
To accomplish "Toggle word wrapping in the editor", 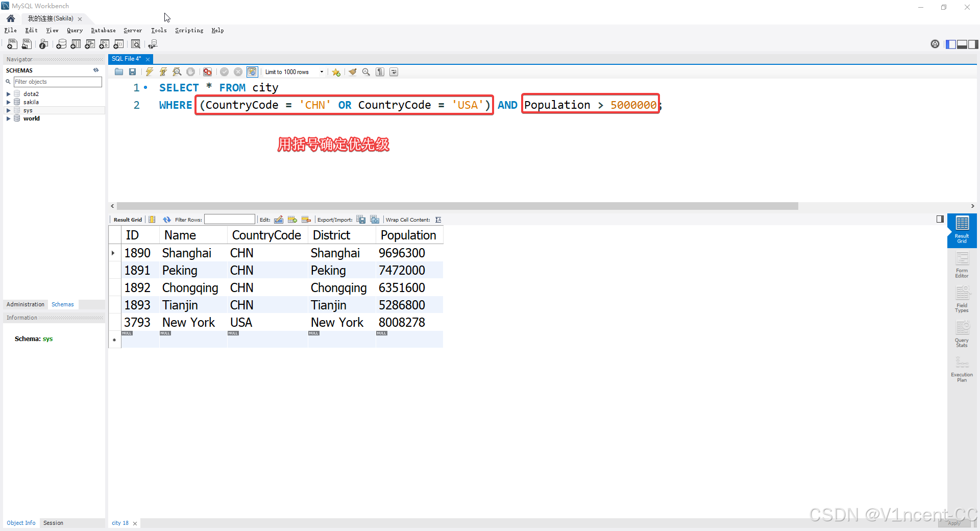I will (x=394, y=72).
